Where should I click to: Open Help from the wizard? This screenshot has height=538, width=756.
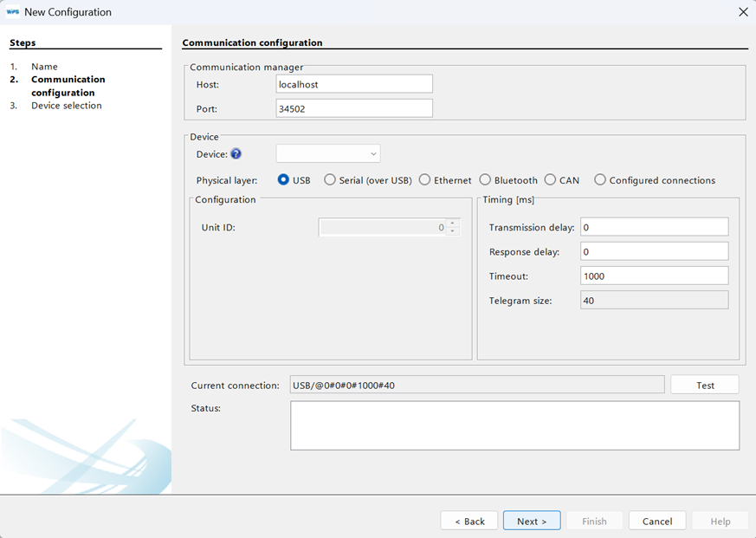point(720,521)
